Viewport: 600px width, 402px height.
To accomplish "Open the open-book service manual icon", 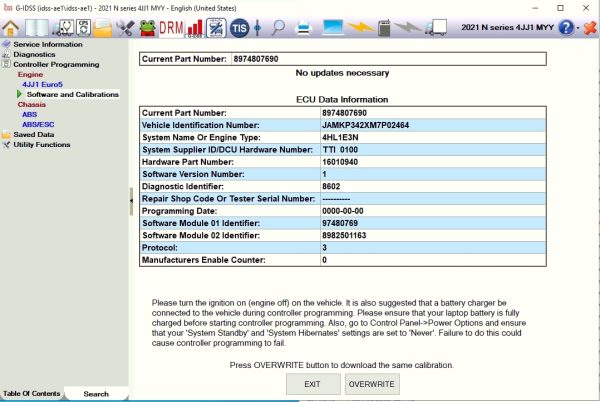I will [x=37, y=28].
